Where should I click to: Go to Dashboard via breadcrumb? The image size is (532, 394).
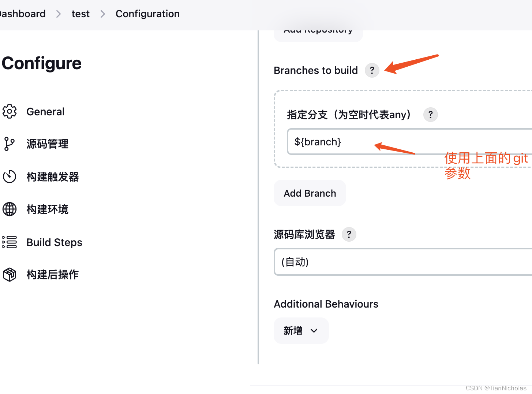pyautogui.click(x=23, y=14)
